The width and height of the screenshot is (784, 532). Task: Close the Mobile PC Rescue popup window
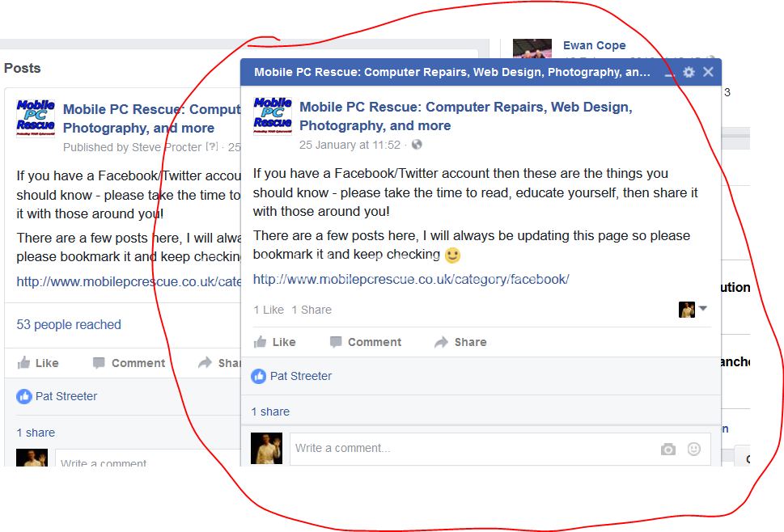click(708, 72)
